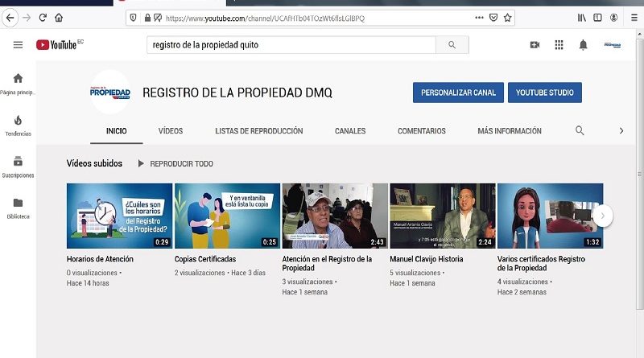The width and height of the screenshot is (644, 358).
Task: Open the YouTube hamburger guide menu
Action: coord(18,45)
